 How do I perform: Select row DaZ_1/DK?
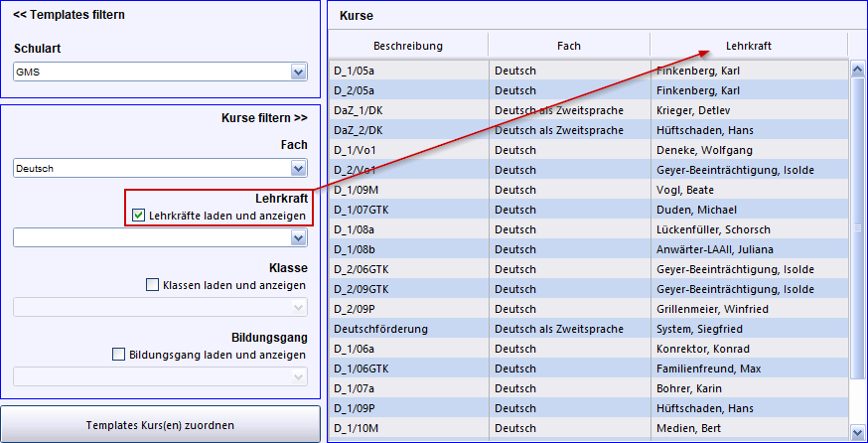click(589, 110)
